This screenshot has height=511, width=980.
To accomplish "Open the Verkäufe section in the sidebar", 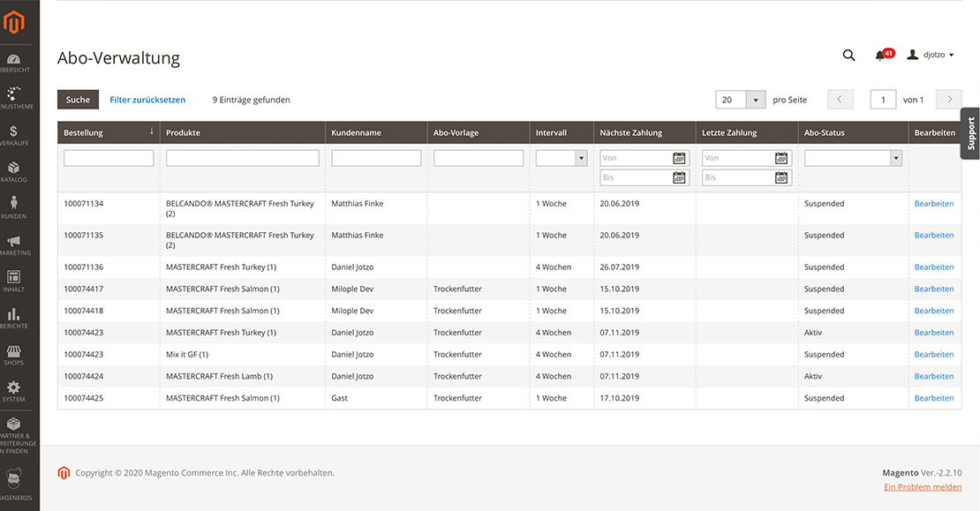I will tap(16, 132).
